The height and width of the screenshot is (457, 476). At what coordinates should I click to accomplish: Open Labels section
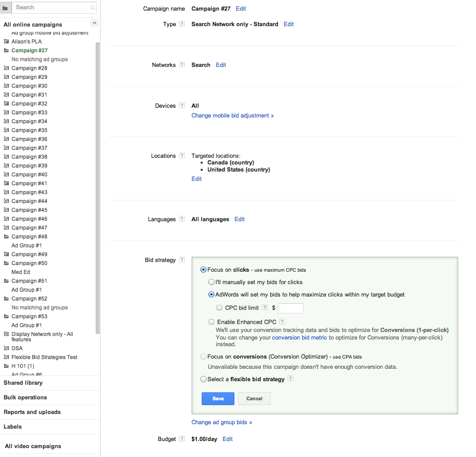12,426
